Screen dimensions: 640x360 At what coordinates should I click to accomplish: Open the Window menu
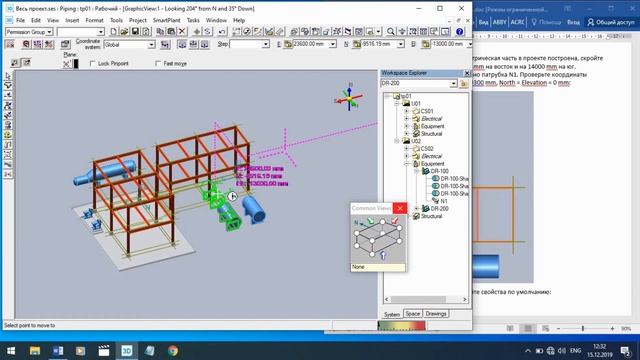216,20
